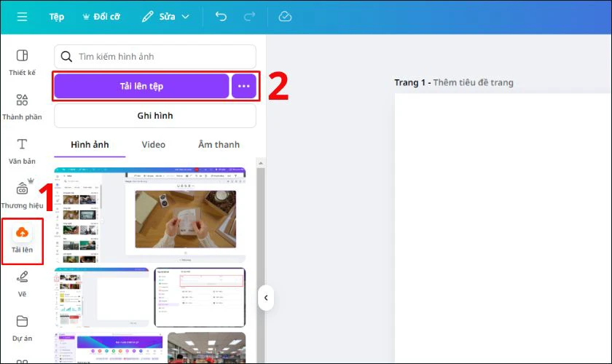612x364 pixels.
Task: Click the Tìm kiếm hình ảnh search field
Action: (155, 57)
